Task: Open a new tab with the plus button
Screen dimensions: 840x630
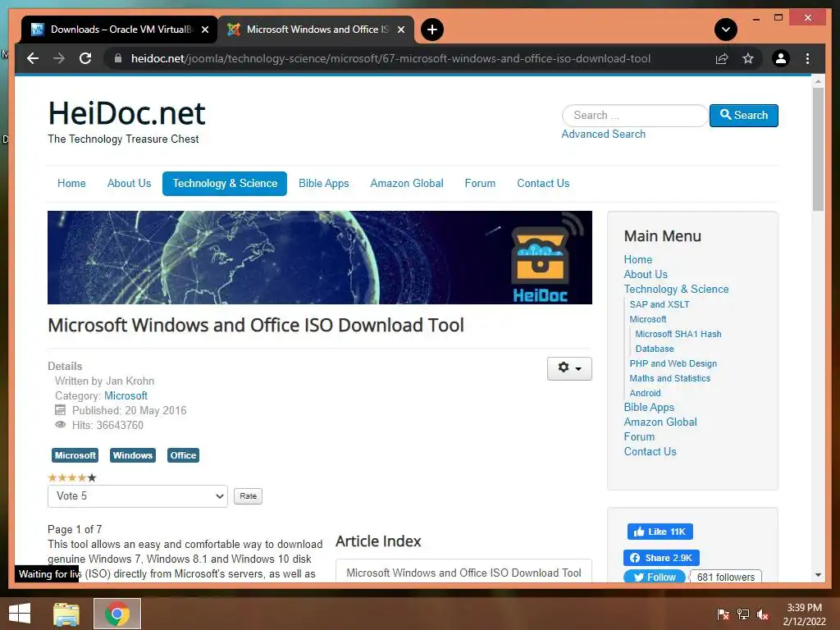Action: [x=432, y=30]
